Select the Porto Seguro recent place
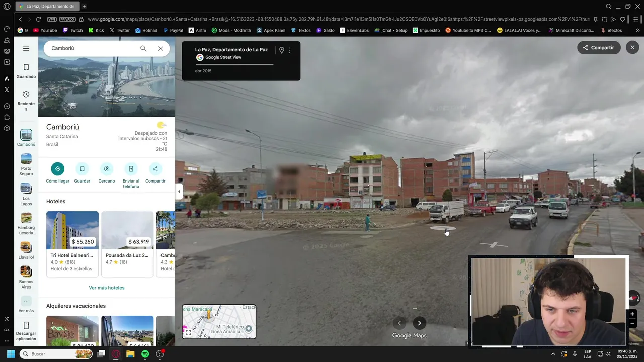644x362 pixels. (x=26, y=165)
